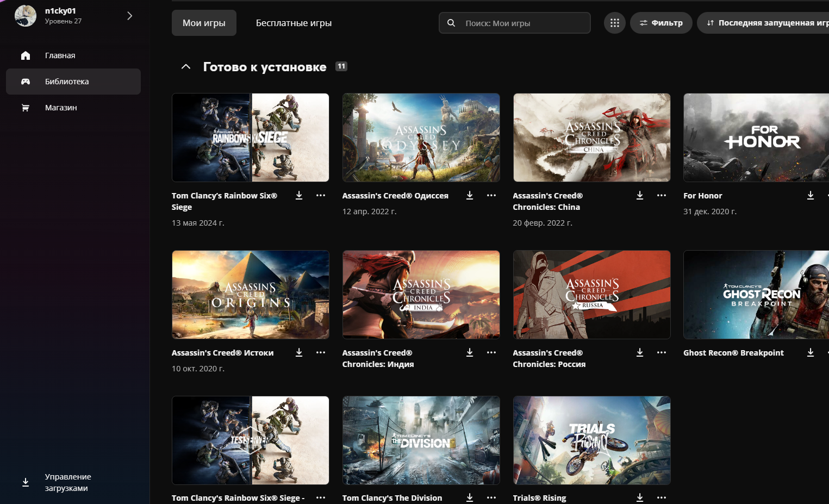Download Assassin's Creed Chronicles: Россия
829x504 pixels.
coord(640,352)
